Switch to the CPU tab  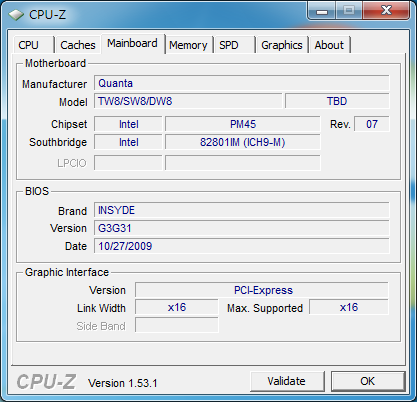point(34,45)
